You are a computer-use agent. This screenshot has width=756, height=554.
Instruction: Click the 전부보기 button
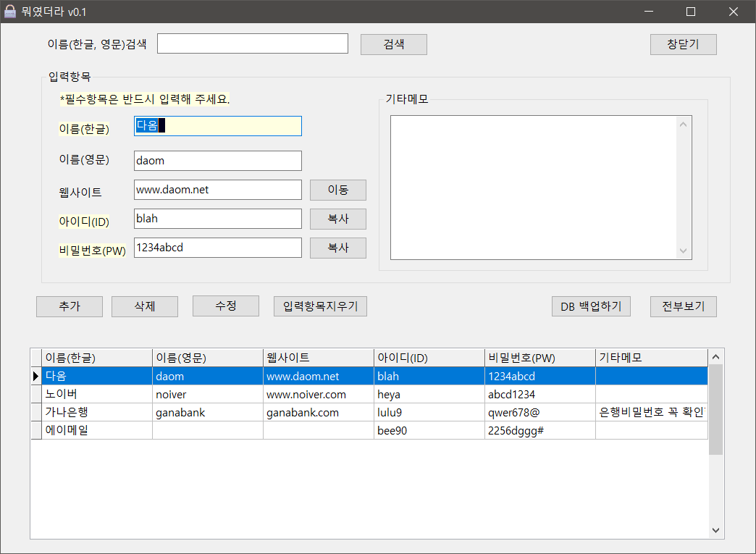pyautogui.click(x=683, y=306)
